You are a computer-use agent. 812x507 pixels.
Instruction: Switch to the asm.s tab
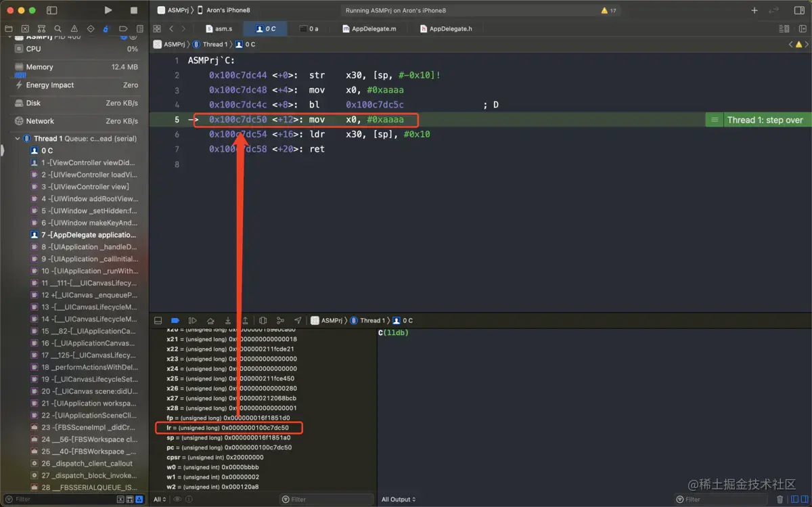(219, 29)
